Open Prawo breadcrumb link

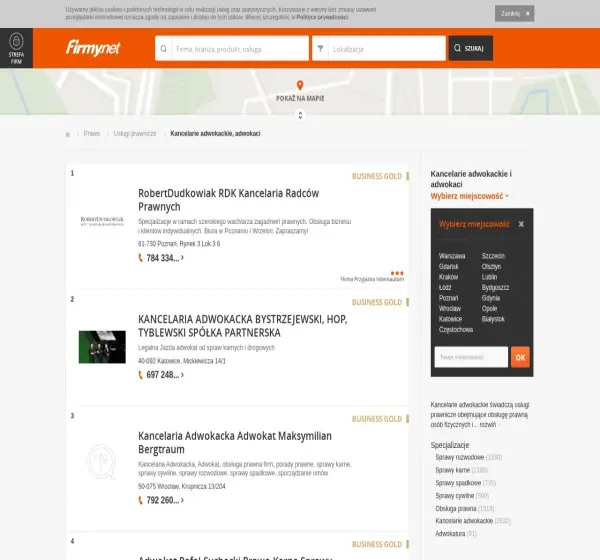(92, 134)
